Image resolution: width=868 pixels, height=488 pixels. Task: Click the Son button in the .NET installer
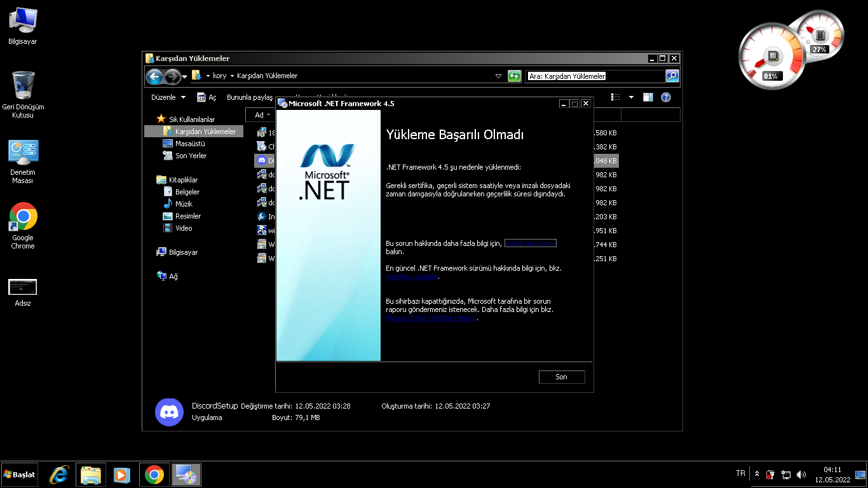click(x=562, y=377)
